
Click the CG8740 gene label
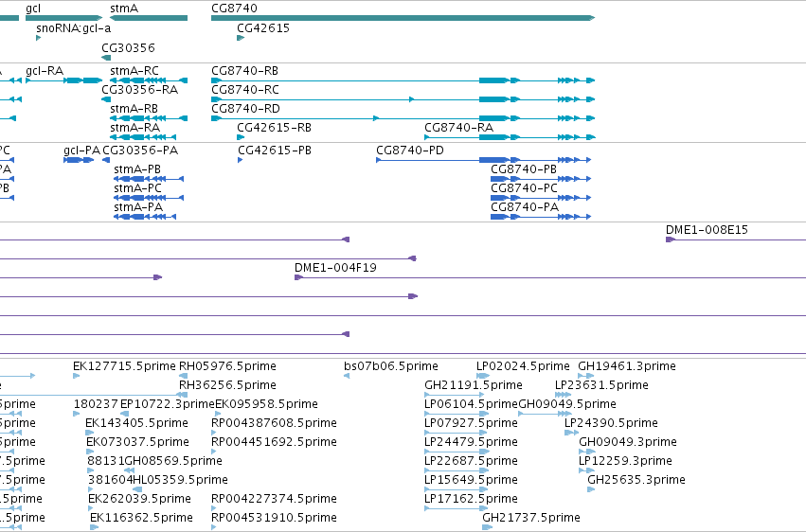pyautogui.click(x=234, y=9)
